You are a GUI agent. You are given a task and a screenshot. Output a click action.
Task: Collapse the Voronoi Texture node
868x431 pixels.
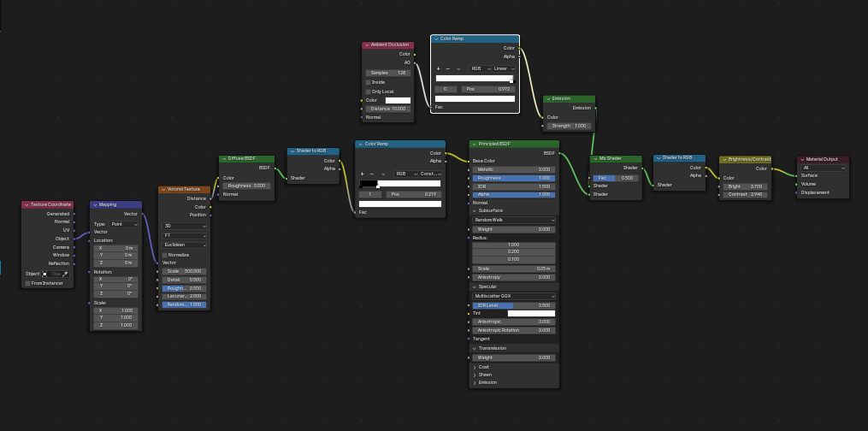click(162, 189)
